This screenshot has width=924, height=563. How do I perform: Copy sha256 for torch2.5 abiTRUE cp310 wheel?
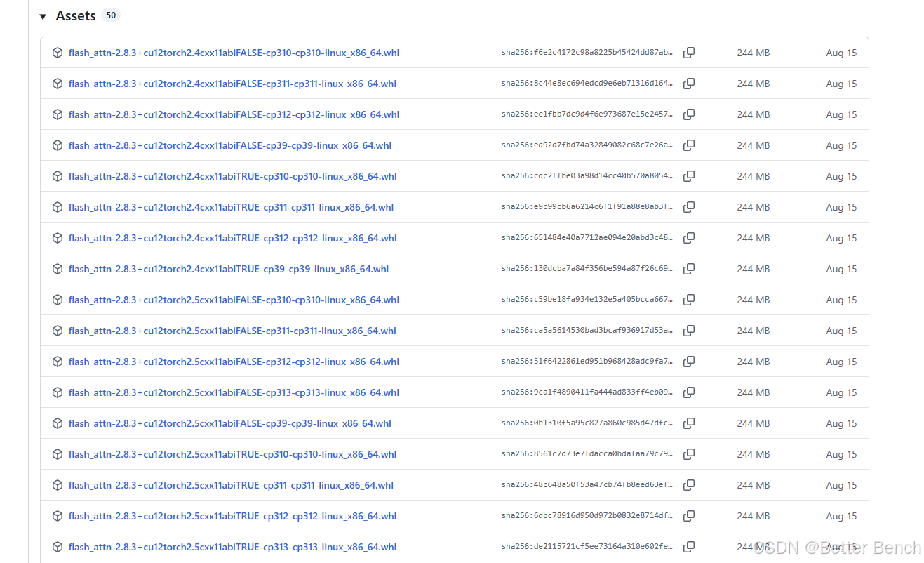click(689, 454)
